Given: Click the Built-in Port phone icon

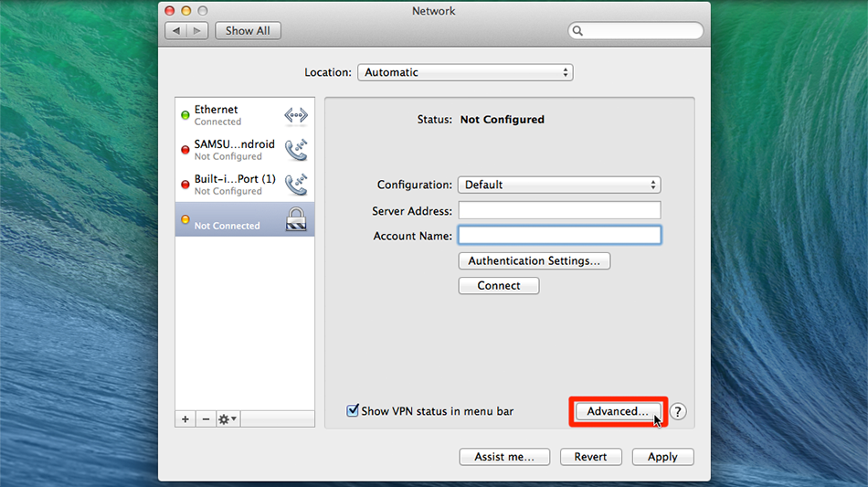Looking at the screenshot, I should pyautogui.click(x=295, y=185).
